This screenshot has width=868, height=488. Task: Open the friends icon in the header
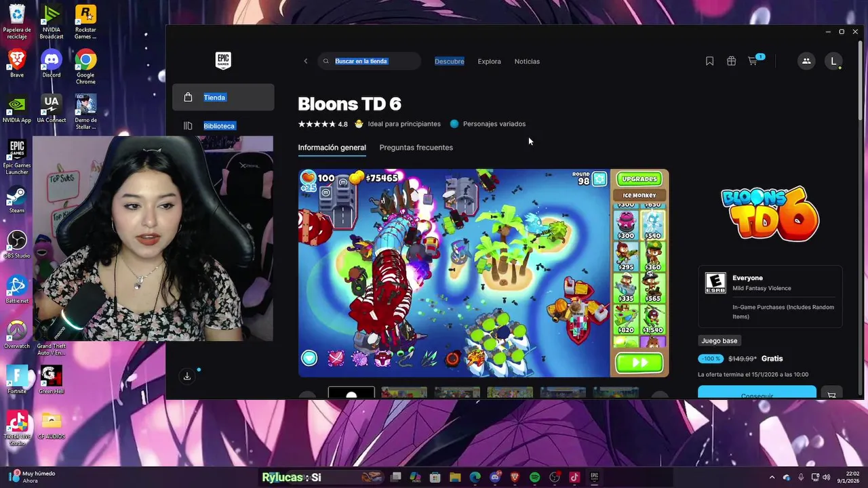[806, 61]
